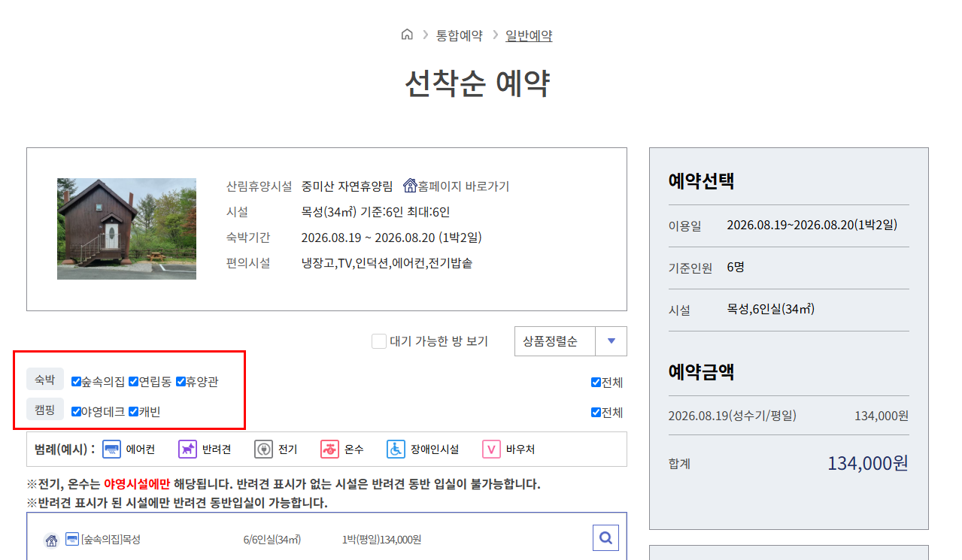Click the 6/6인실(34㎡) capacity text
962x560 pixels.
coord(272,540)
